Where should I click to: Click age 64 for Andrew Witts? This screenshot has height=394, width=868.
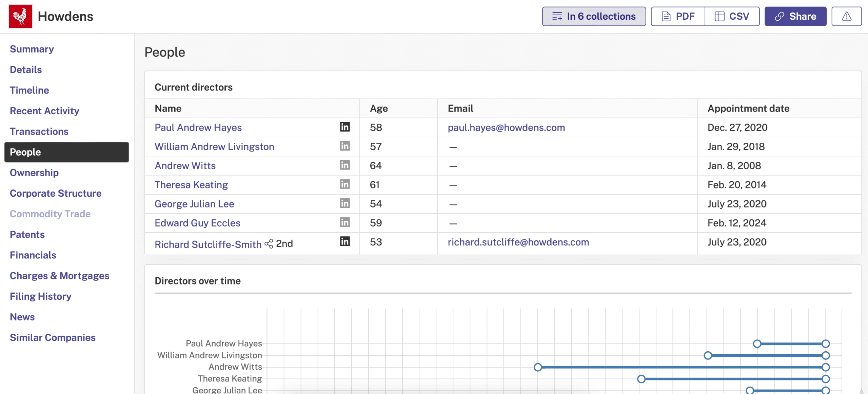[376, 166]
